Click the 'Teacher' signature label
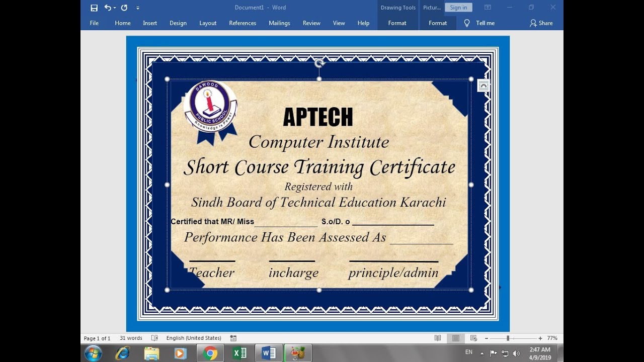The image size is (644, 362). (x=212, y=273)
